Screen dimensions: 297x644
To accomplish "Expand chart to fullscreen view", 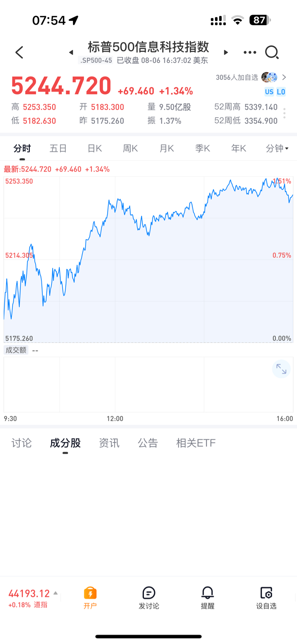I will pyautogui.click(x=281, y=369).
